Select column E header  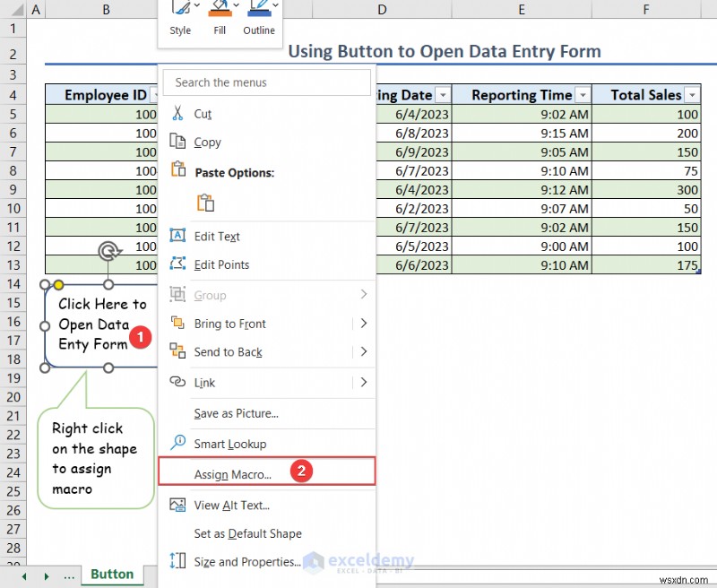click(522, 9)
